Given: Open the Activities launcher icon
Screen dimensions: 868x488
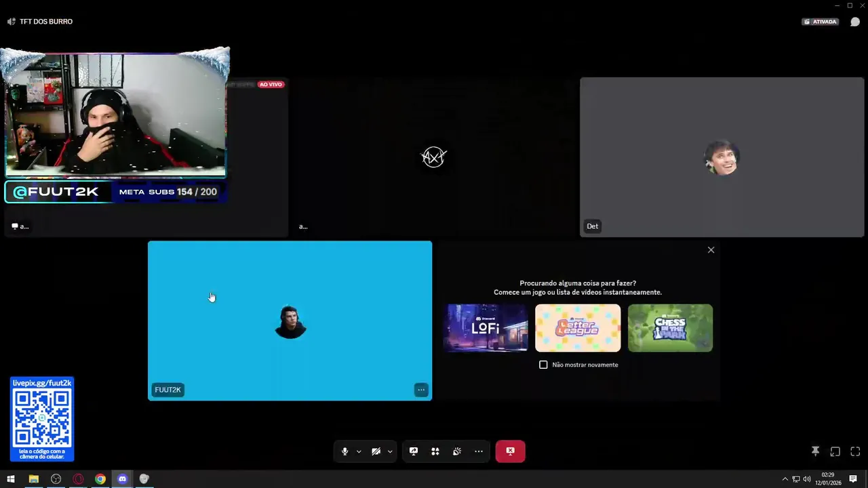Looking at the screenshot, I should (435, 451).
